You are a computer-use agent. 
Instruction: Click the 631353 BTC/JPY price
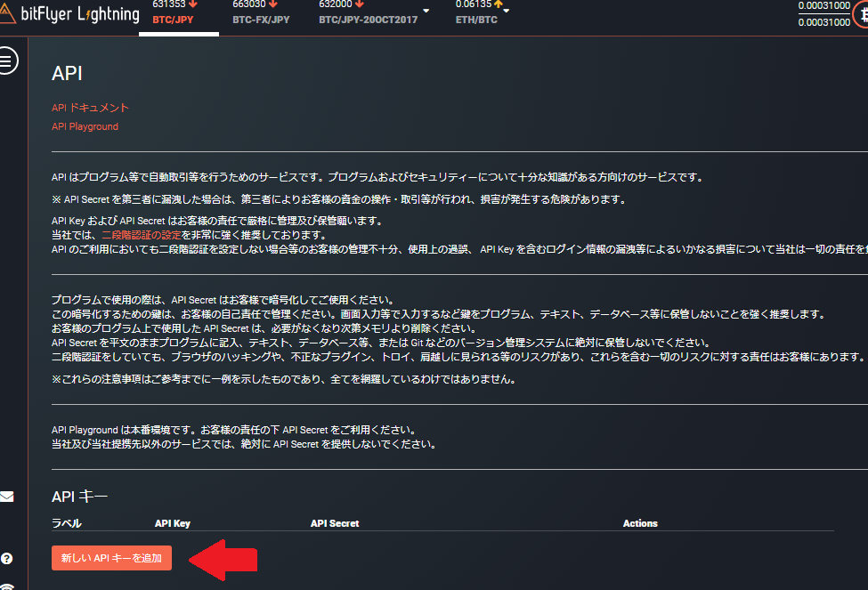(169, 4)
